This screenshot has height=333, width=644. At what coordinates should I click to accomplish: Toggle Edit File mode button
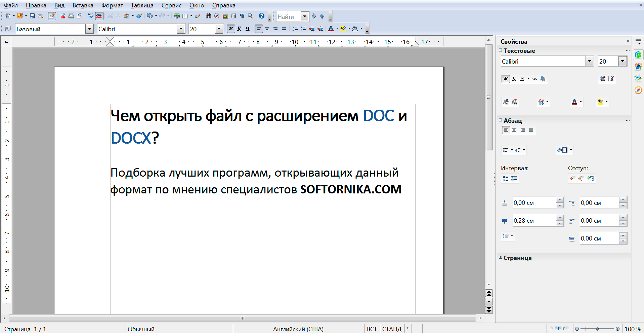(x=52, y=16)
